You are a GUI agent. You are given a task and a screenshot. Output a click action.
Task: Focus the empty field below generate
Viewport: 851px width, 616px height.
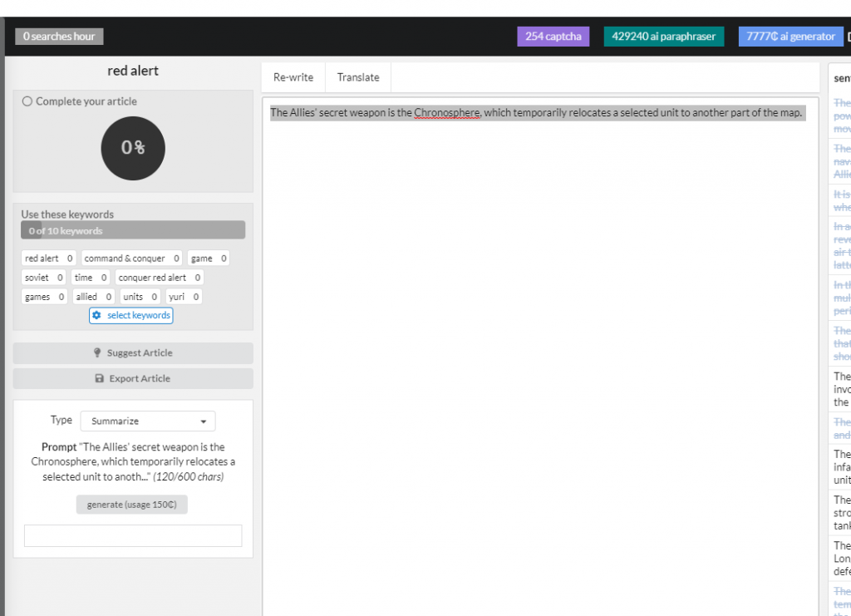(133, 535)
